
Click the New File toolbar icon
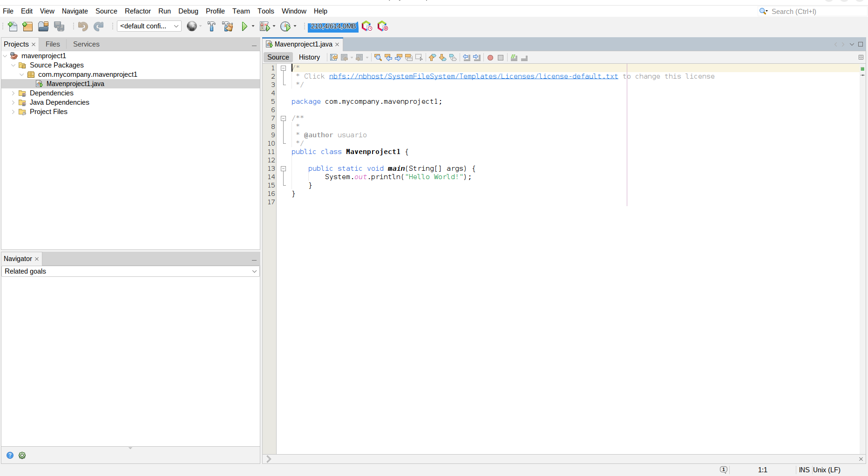click(x=13, y=27)
